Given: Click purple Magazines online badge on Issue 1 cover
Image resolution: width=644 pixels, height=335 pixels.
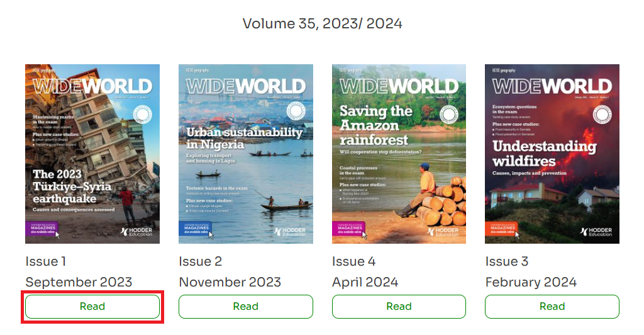Looking at the screenshot, I should [42, 229].
